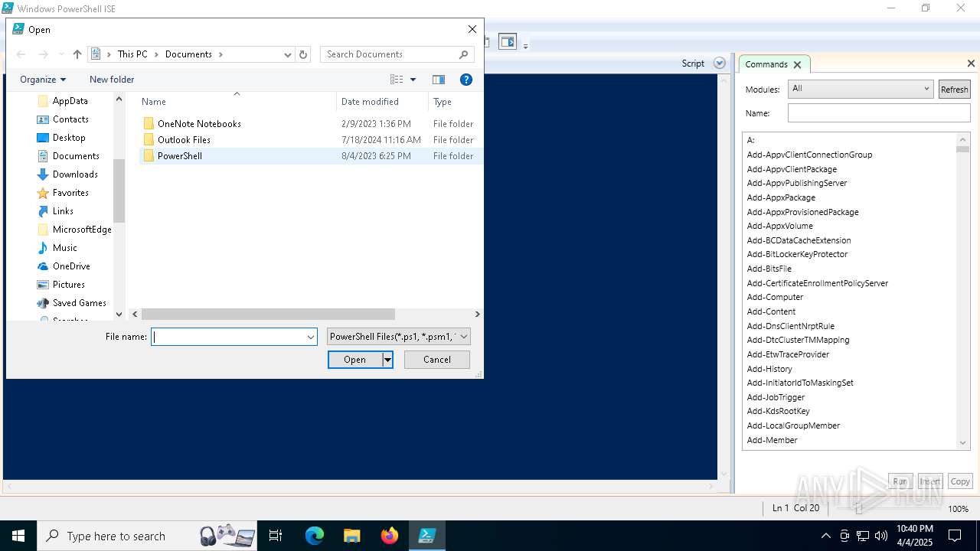980x551 pixels.
Task: Select Add-Computer in the commands list
Action: (775, 297)
